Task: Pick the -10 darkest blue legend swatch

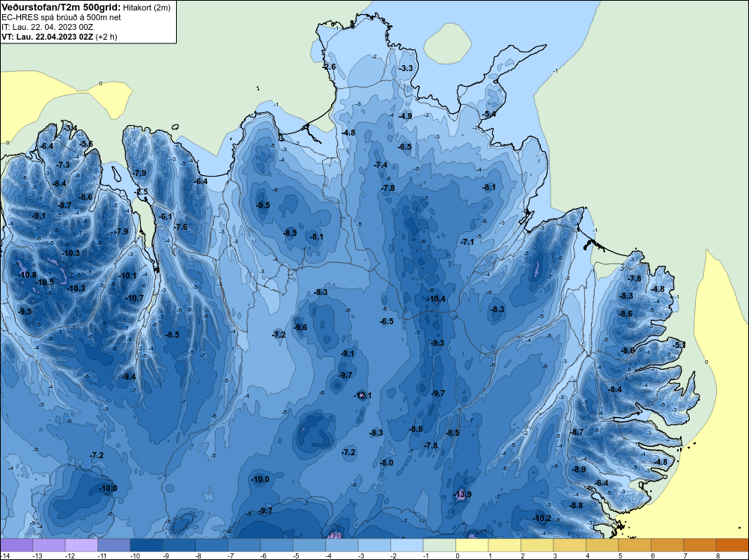Action: click(146, 545)
